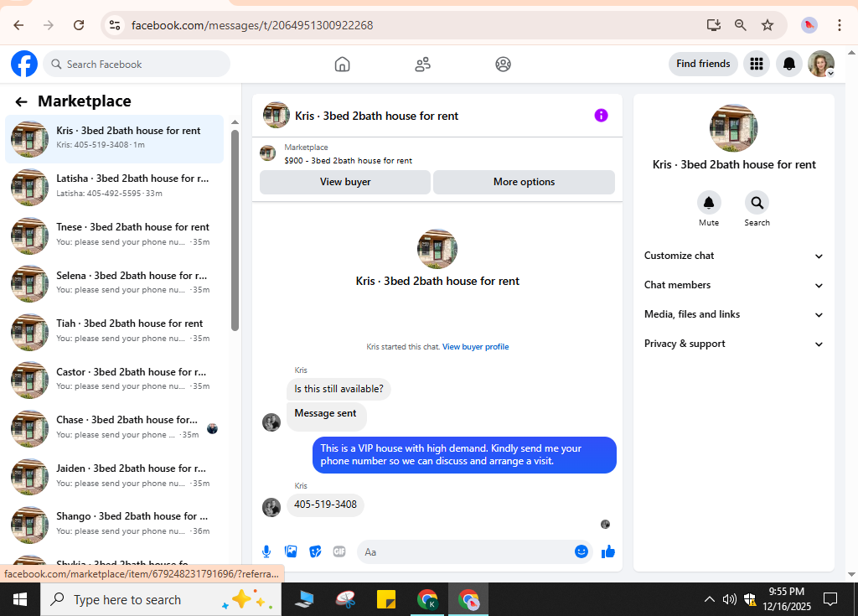The height and width of the screenshot is (616, 858).
Task: Click the Facebook logo icon
Action: coord(24,64)
